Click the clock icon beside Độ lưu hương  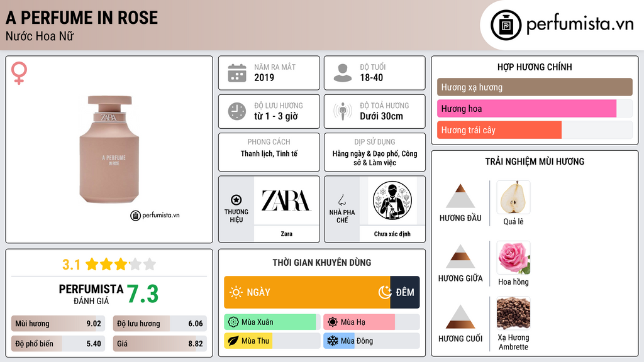237,111
